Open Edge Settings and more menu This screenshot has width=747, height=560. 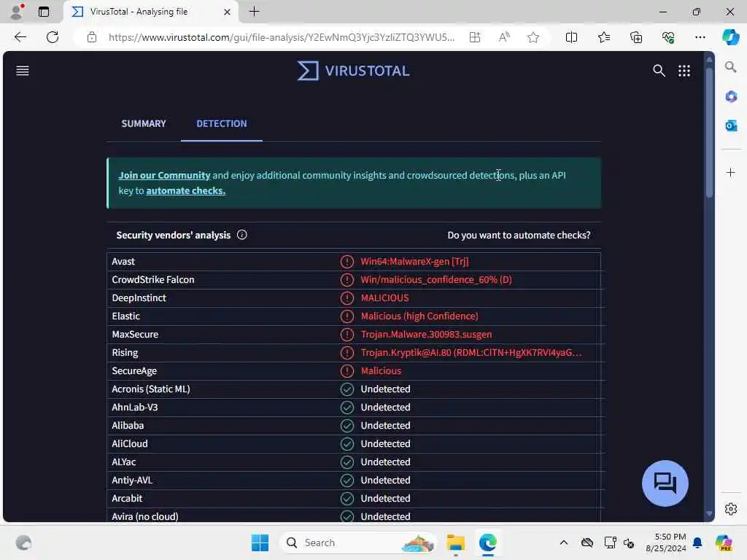pos(700,37)
